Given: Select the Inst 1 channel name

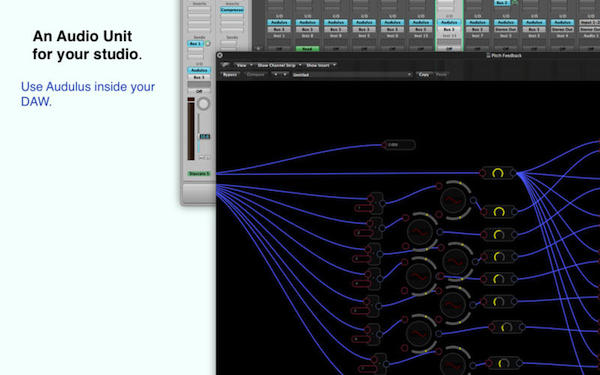Looking at the screenshot, I should pyautogui.click(x=279, y=36).
